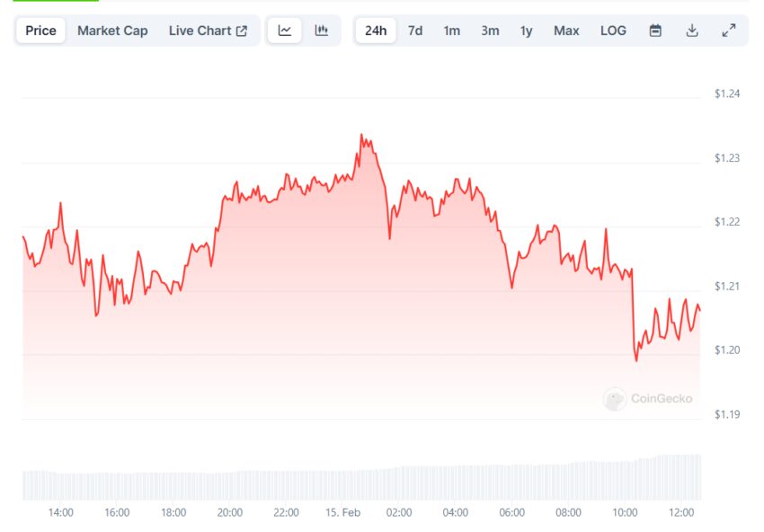Switch to the Price tab
The image size is (764, 532).
[41, 31]
